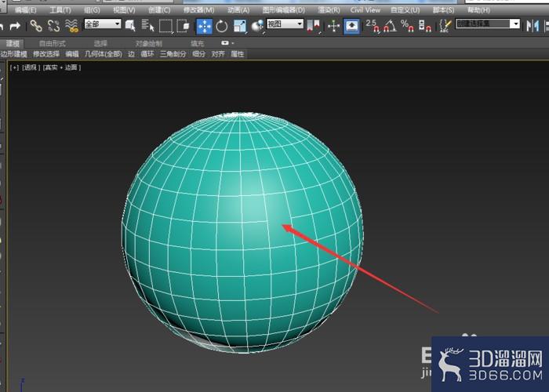Open the 修改器(M) menu

point(199,10)
